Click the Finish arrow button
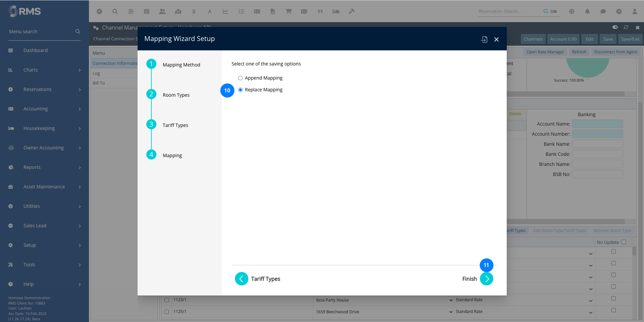Screen dimensions: 644x322 tap(486, 279)
